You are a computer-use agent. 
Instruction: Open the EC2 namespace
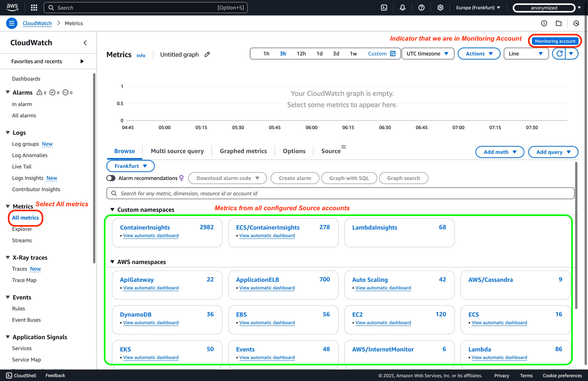[357, 315]
